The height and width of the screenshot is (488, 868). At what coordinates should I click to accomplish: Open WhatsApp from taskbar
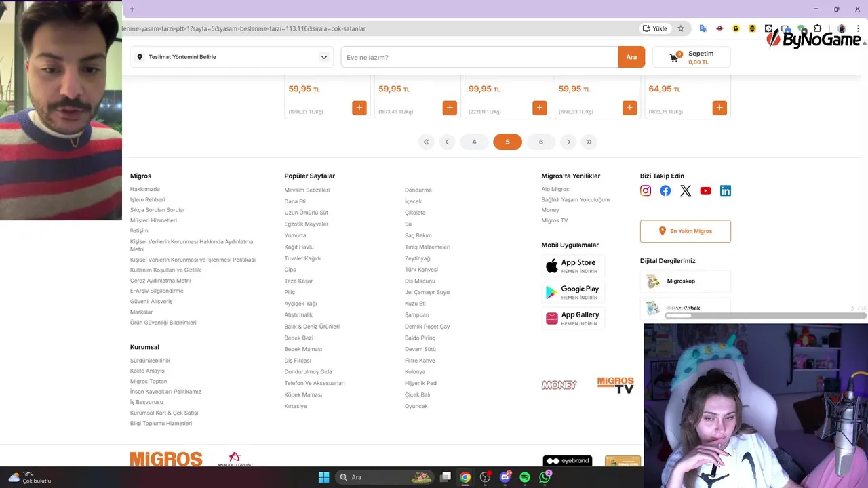(545, 477)
